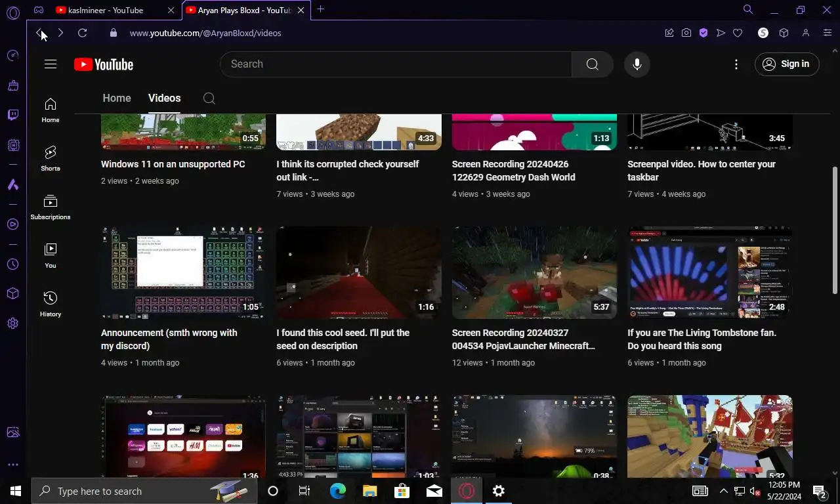Image resolution: width=840 pixels, height=504 pixels.
Task: Open sidebar three-dots setup
Action: (13, 465)
